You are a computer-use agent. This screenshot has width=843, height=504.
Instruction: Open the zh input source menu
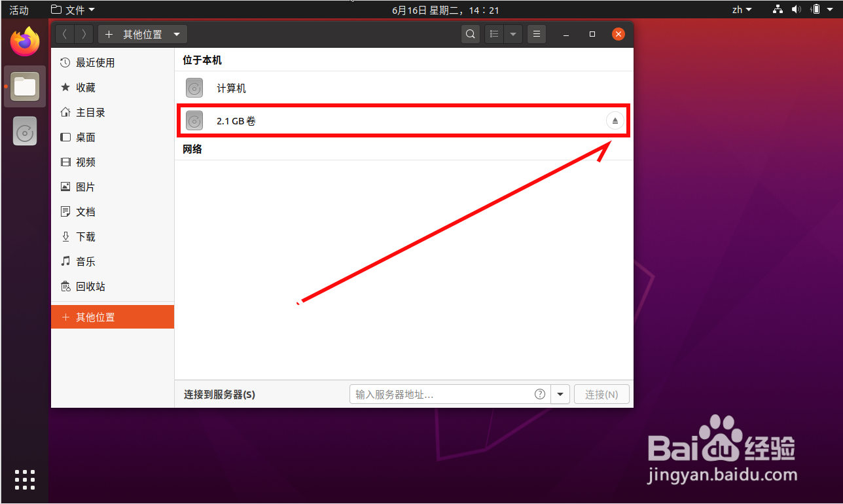(x=742, y=10)
